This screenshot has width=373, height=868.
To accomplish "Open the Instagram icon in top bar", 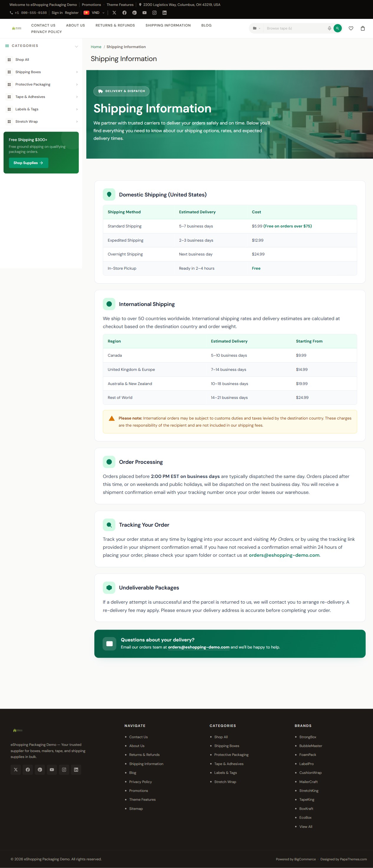I will click(154, 13).
